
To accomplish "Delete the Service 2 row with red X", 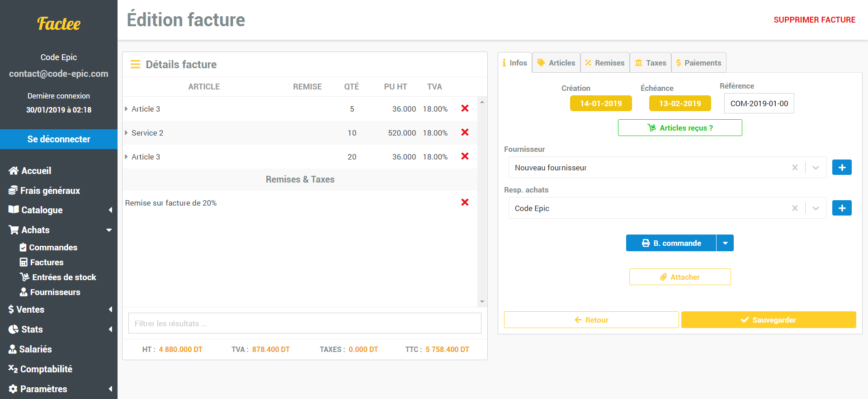I will point(464,132).
